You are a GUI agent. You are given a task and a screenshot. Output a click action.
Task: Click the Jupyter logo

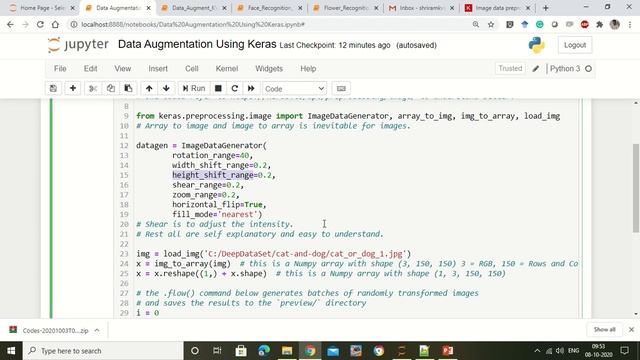(78, 44)
